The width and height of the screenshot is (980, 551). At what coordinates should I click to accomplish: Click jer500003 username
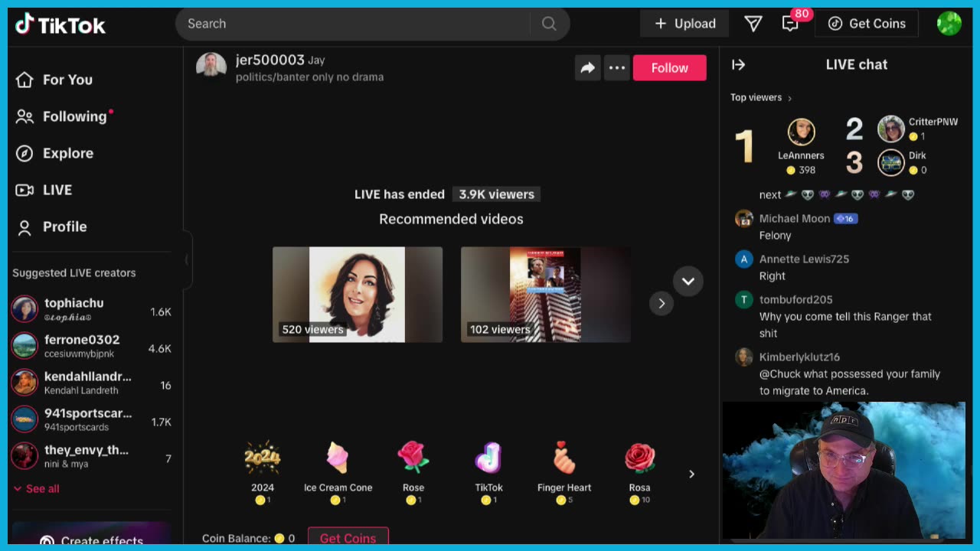click(270, 60)
